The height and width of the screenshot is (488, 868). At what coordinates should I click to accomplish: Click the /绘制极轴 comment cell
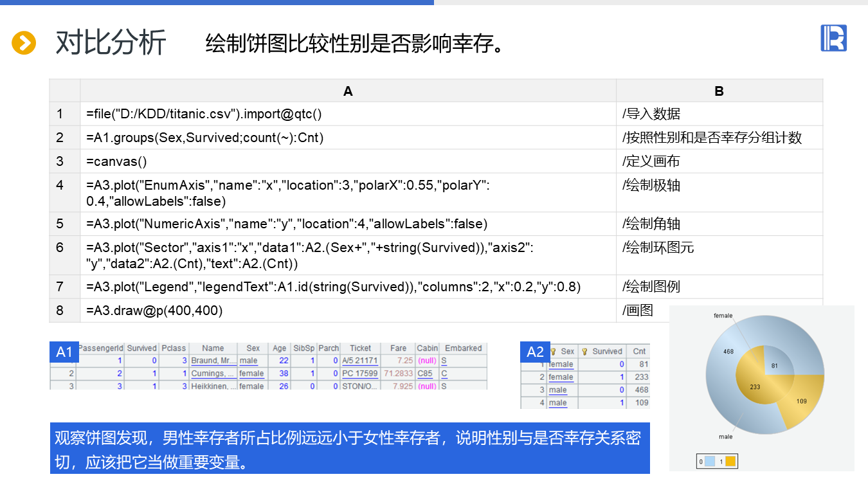[x=719, y=193]
